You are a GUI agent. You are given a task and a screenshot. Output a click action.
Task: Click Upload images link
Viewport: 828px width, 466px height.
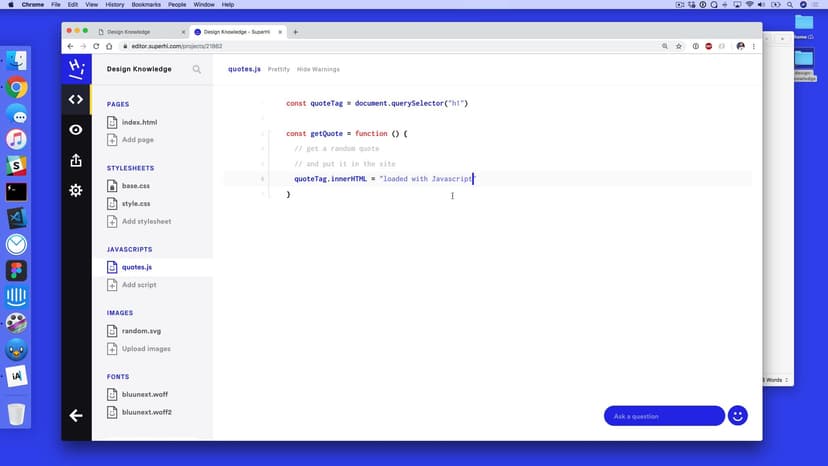(x=146, y=349)
